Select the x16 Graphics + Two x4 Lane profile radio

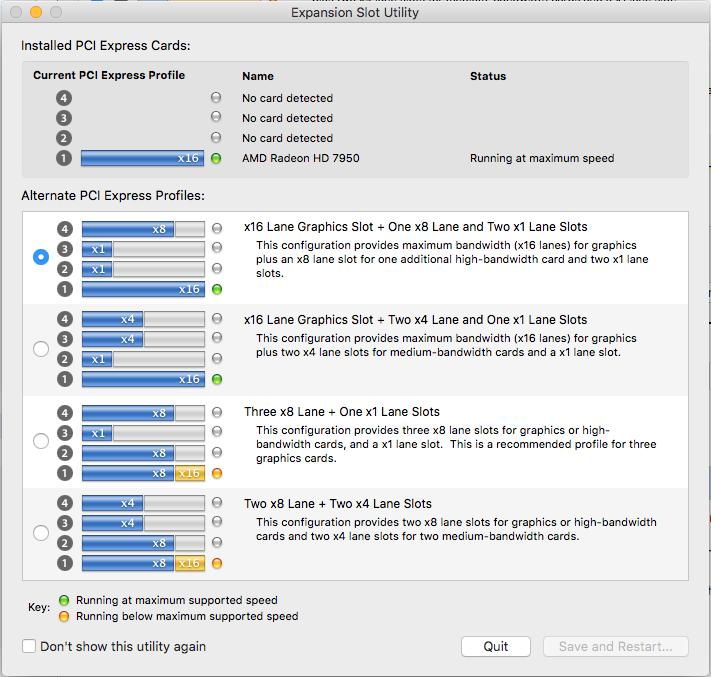click(41, 349)
